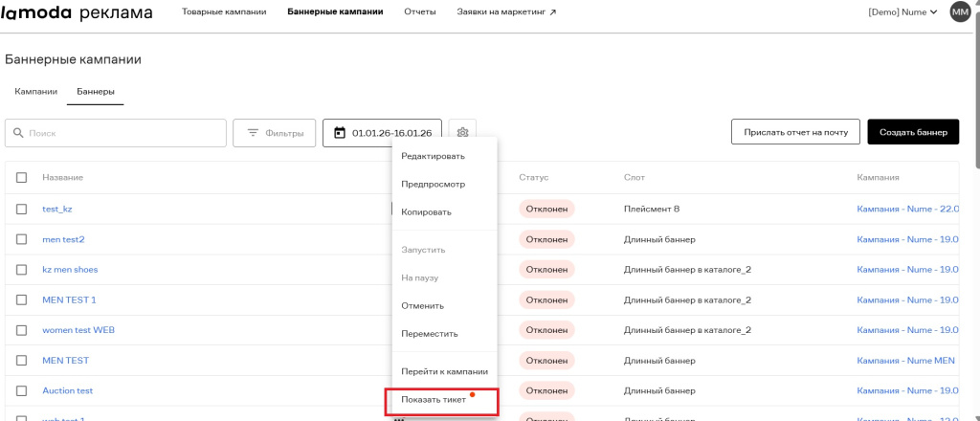Click Прислать отчет на почту button
The width and height of the screenshot is (980, 421).
(x=795, y=132)
